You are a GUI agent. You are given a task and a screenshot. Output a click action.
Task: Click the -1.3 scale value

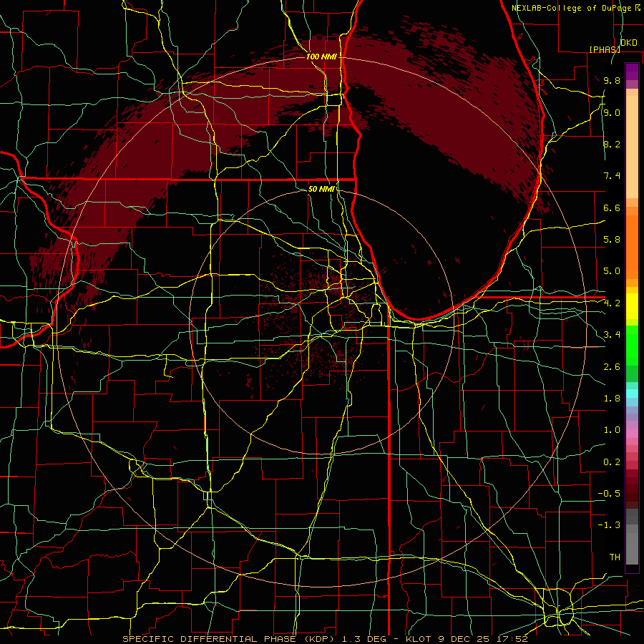[x=609, y=525]
